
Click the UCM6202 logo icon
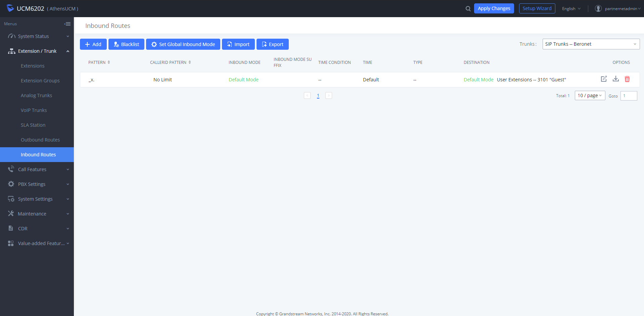point(10,8)
